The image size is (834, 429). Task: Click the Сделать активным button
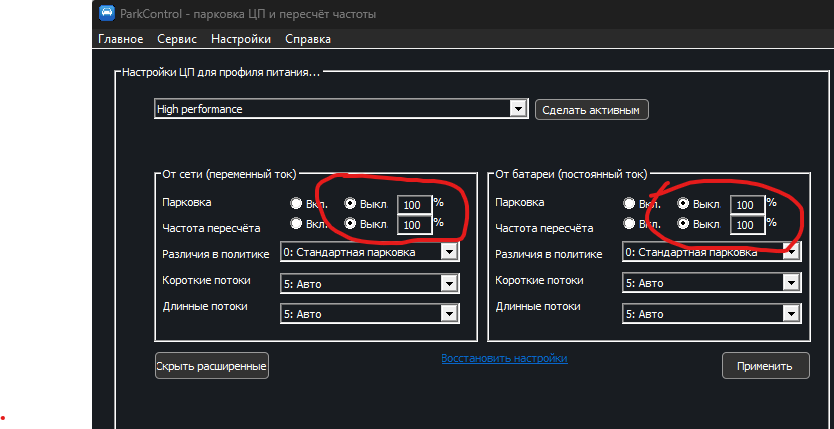pos(591,110)
